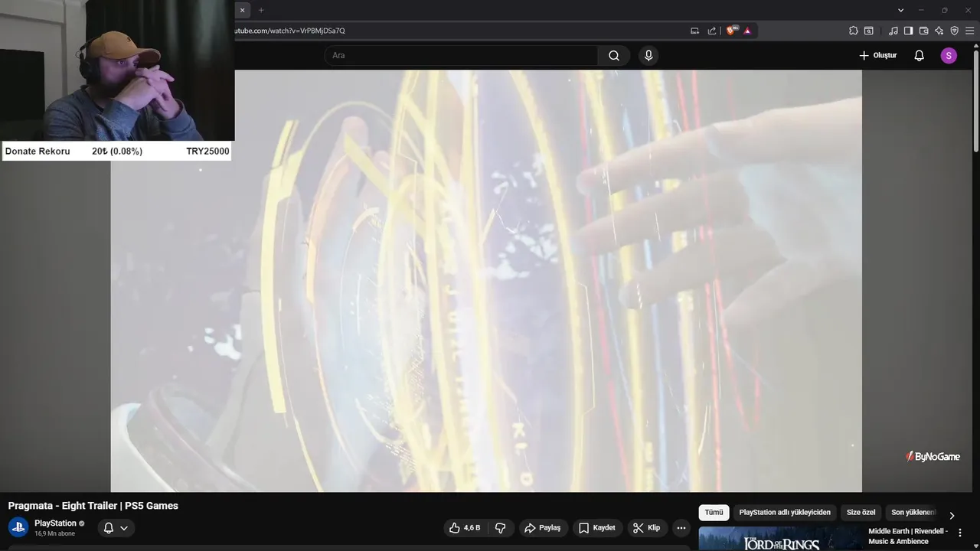The width and height of the screenshot is (980, 551).
Task: Select the Tümü filter chip
Action: [x=714, y=513]
